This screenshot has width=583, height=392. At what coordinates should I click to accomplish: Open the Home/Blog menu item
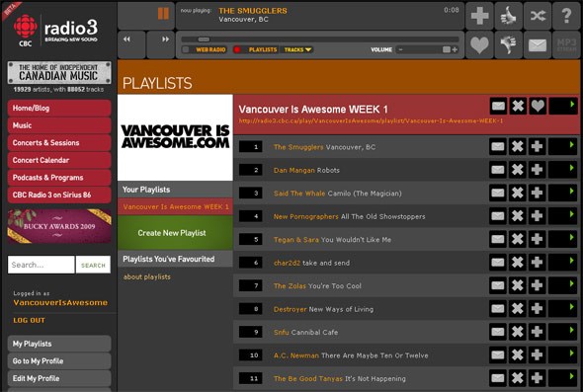pyautogui.click(x=59, y=109)
